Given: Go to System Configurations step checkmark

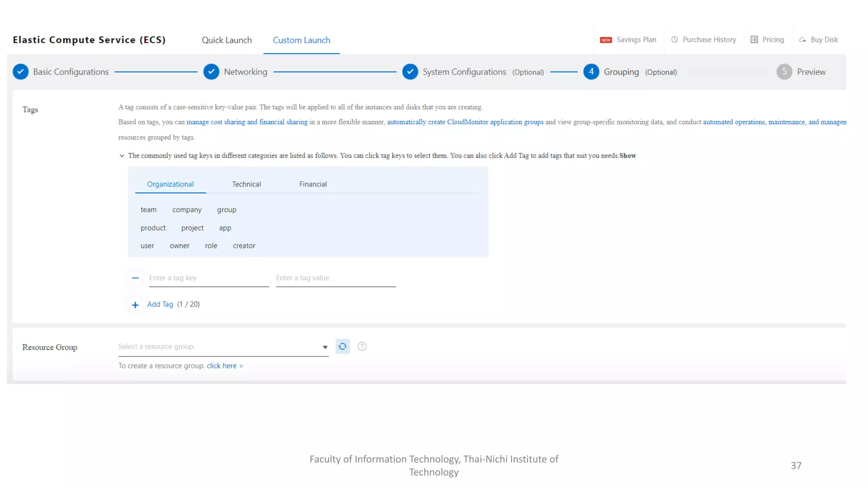Looking at the screenshot, I should [x=410, y=72].
